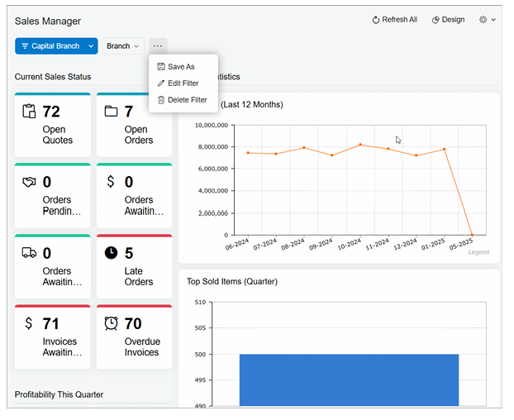The image size is (514, 420).
Task: Click the Open Orders folder icon
Action: pyautogui.click(x=112, y=112)
